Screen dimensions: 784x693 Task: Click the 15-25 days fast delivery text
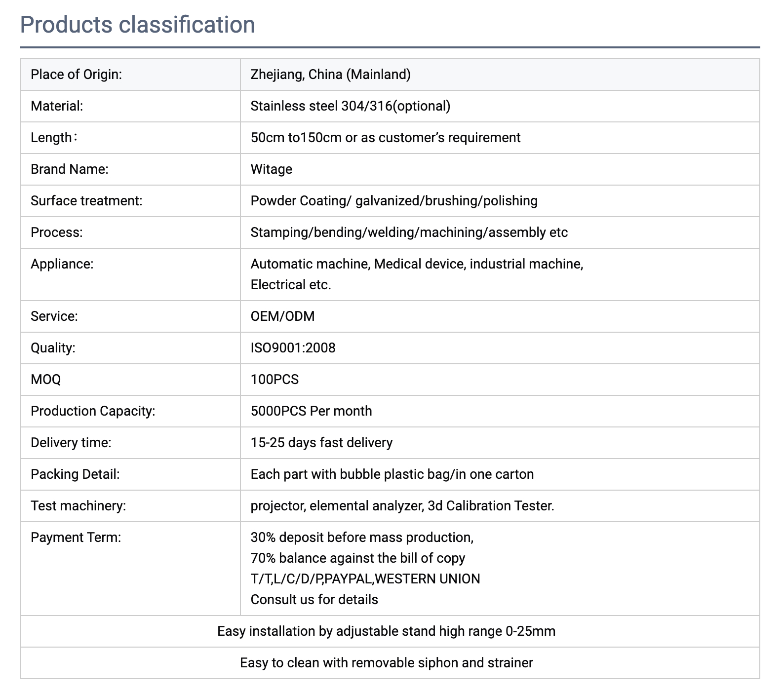pos(321,443)
